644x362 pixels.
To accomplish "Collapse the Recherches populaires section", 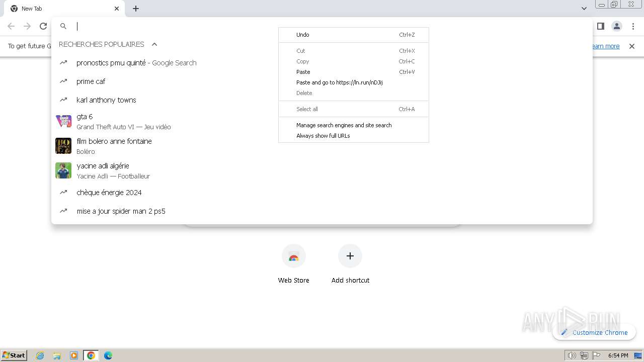I will point(154,44).
